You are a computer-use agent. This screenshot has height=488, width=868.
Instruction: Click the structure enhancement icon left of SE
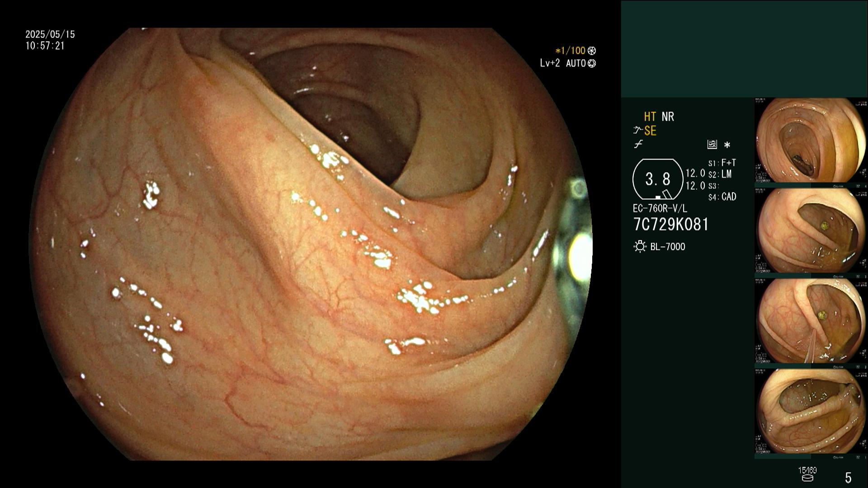click(x=638, y=131)
